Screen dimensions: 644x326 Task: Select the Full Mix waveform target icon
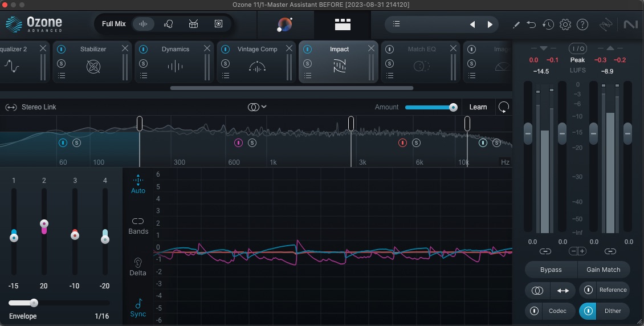pos(143,24)
